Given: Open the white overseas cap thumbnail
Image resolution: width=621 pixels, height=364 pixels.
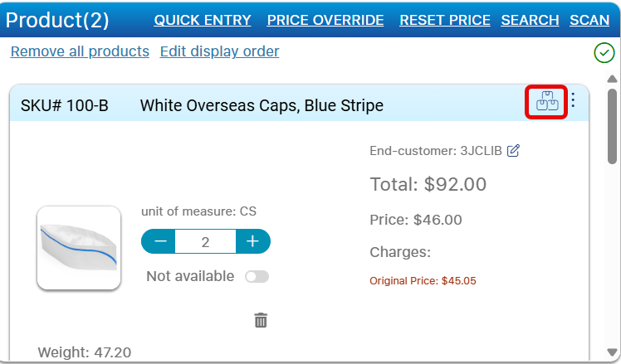Looking at the screenshot, I should 79,247.
